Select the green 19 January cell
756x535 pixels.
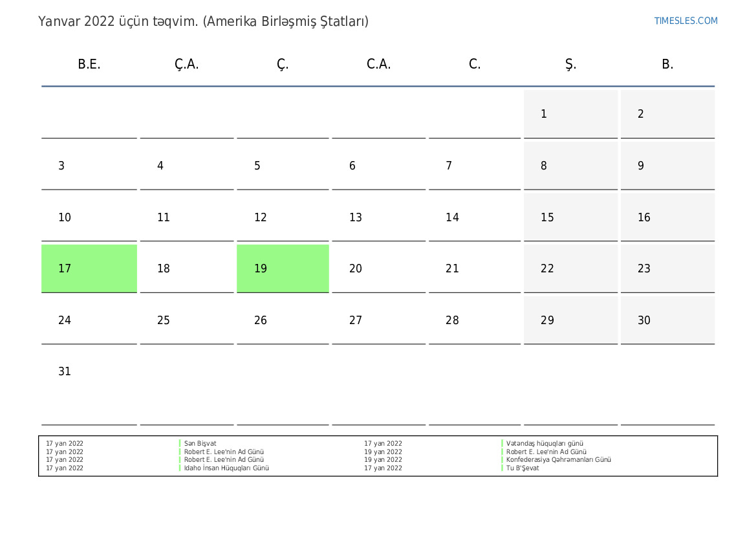(x=283, y=268)
